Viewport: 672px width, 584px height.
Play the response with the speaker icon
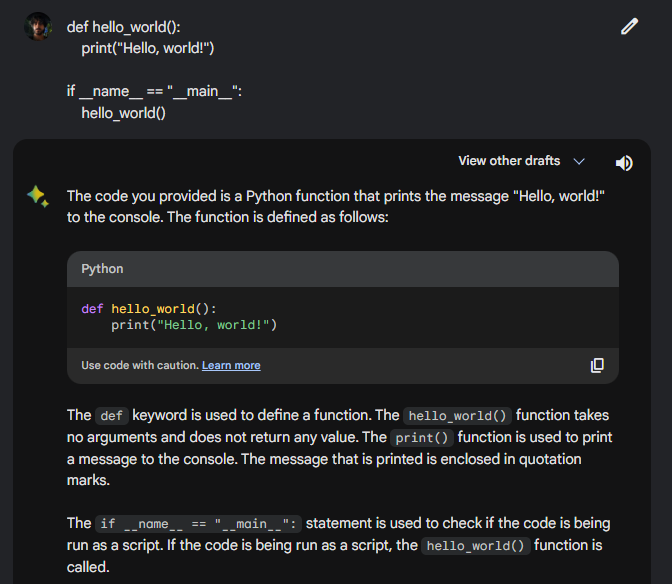pos(624,162)
